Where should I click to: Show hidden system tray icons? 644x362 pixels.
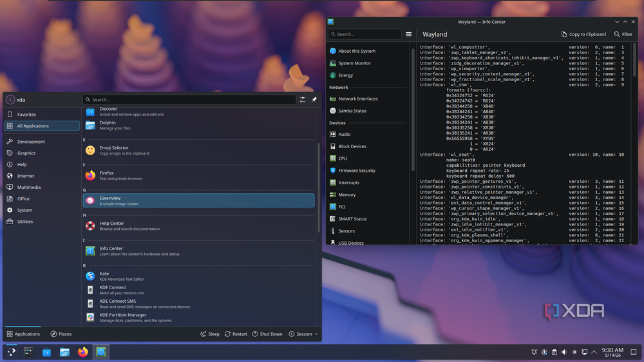594,352
